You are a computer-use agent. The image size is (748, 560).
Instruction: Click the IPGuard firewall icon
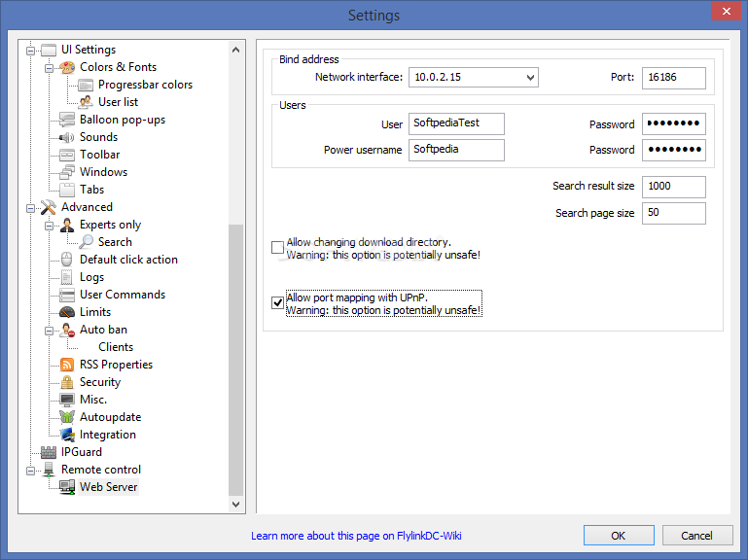pos(49,452)
